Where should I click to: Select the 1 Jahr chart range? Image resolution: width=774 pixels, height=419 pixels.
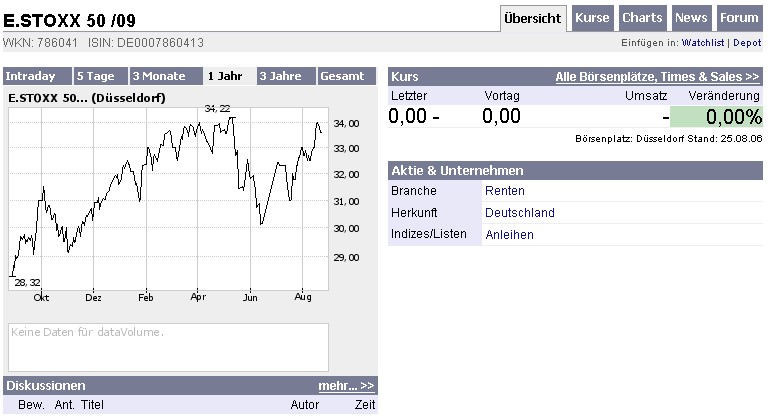(x=227, y=76)
